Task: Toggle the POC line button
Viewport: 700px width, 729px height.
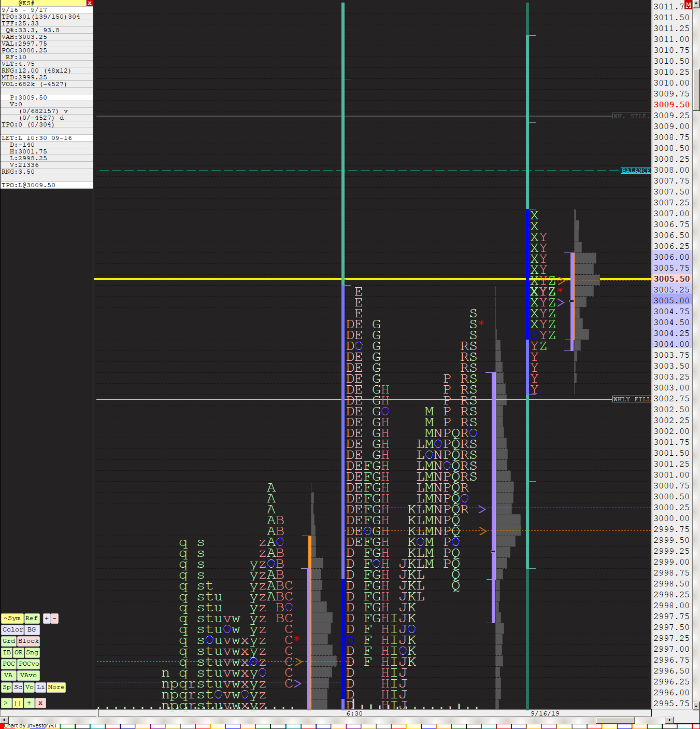Action: [9, 664]
